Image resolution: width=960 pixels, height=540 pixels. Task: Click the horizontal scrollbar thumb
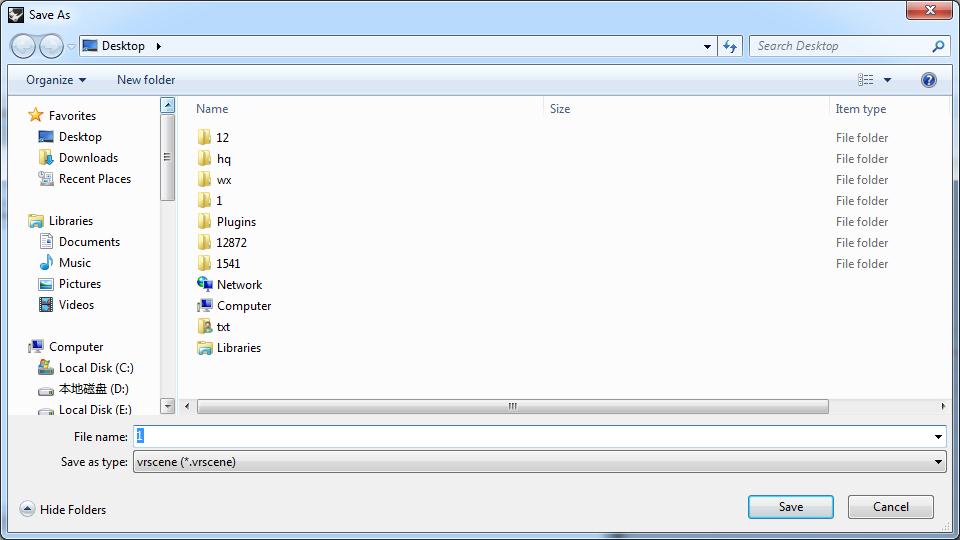tap(512, 407)
